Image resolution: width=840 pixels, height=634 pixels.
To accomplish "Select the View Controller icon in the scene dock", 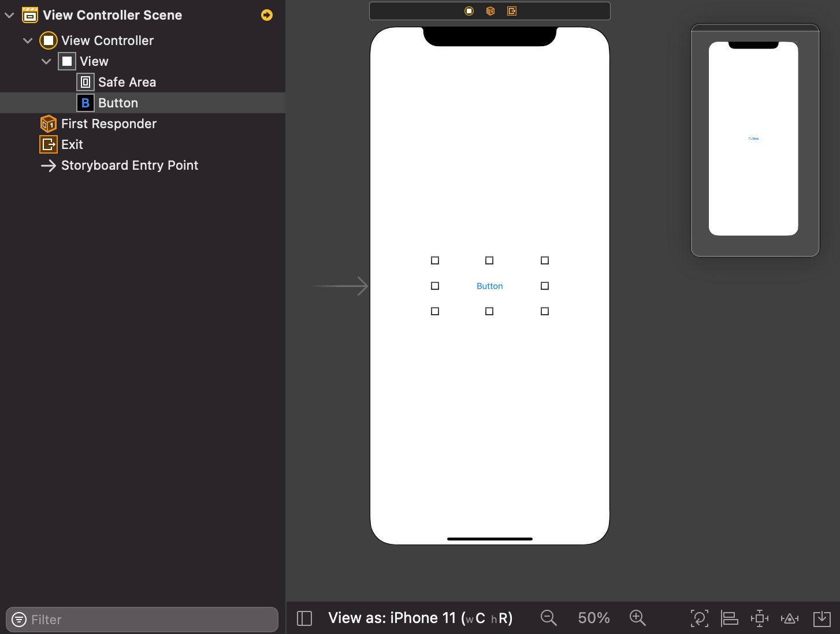I will (469, 10).
